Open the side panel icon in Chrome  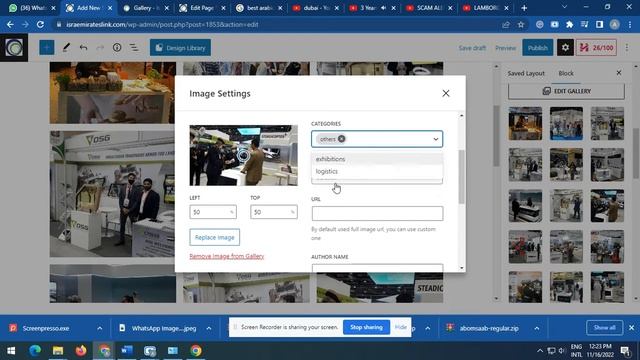click(x=599, y=24)
